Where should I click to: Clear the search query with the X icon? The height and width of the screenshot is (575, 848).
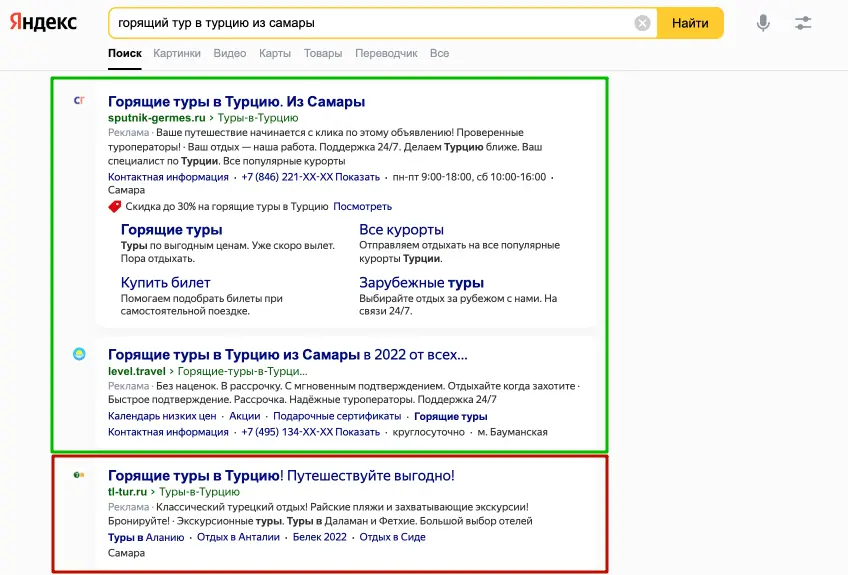(642, 23)
